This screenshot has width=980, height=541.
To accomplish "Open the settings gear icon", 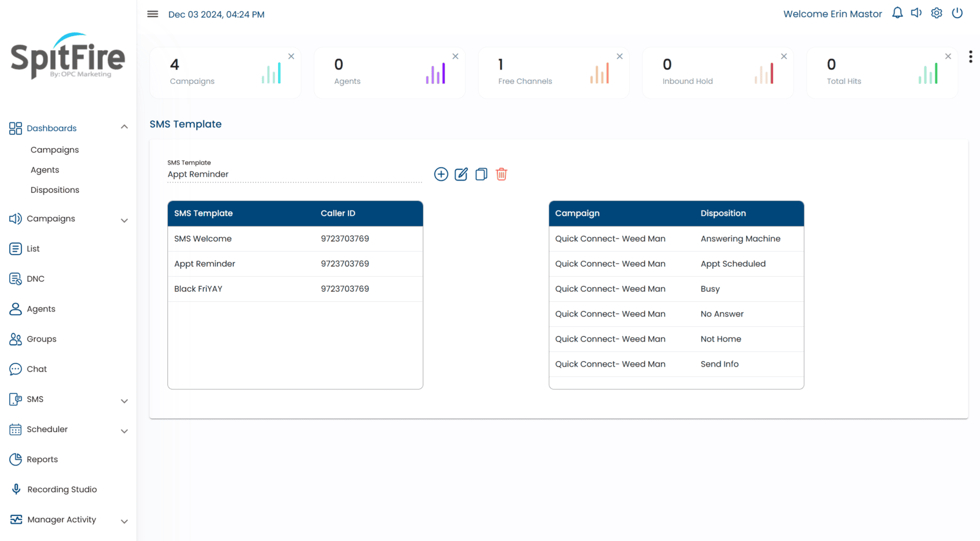I will [x=937, y=13].
